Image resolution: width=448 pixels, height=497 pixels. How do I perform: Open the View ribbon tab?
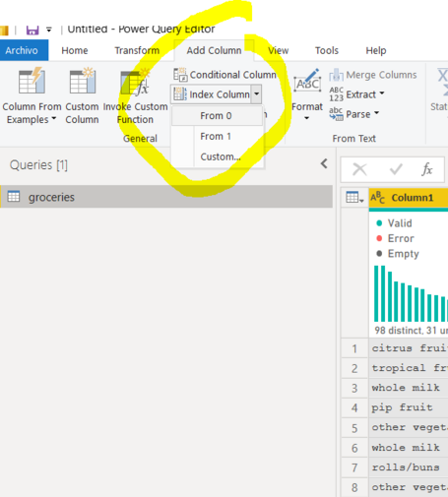[x=279, y=50]
